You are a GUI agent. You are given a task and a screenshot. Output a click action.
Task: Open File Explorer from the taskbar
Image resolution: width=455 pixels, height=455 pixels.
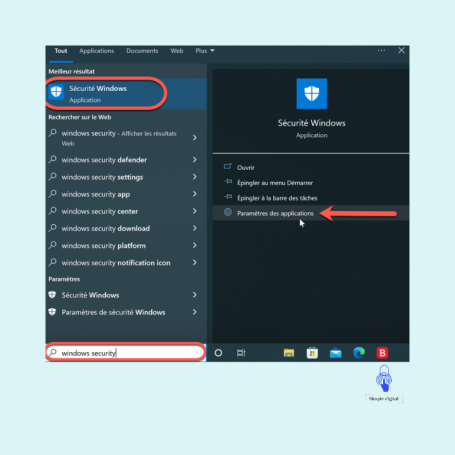click(289, 353)
